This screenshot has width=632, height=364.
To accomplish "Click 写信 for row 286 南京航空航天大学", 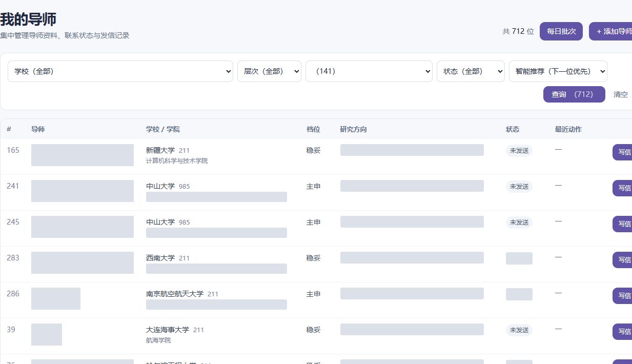I will 623,296.
